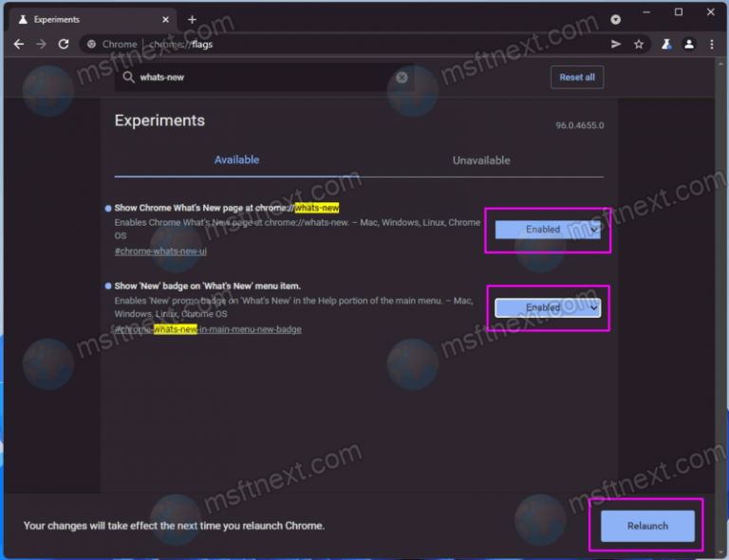The image size is (729, 560).
Task: Open 'New' badge flag Enabled dropdown
Action: click(x=547, y=308)
